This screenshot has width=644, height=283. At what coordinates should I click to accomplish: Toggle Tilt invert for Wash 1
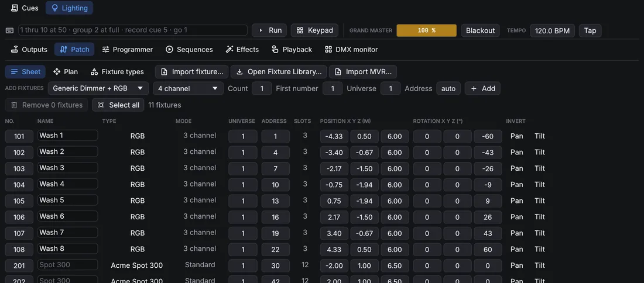click(x=540, y=136)
